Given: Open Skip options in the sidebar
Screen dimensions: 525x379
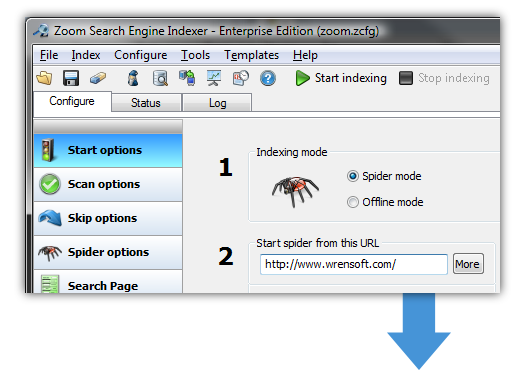Looking at the screenshot, I should point(108,219).
